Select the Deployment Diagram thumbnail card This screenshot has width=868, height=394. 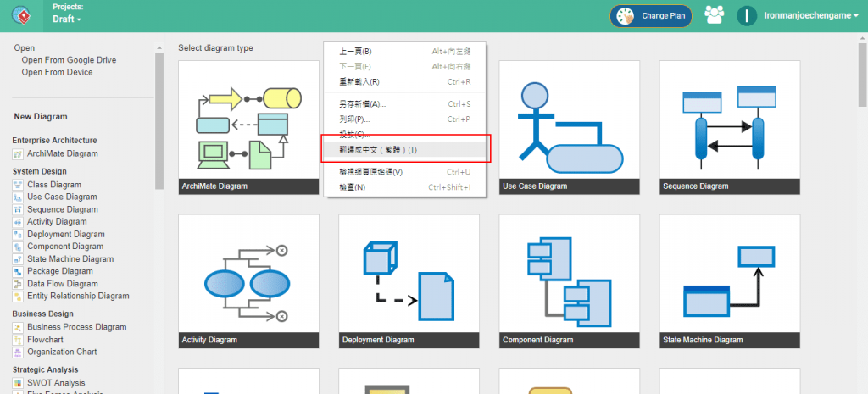(x=409, y=281)
